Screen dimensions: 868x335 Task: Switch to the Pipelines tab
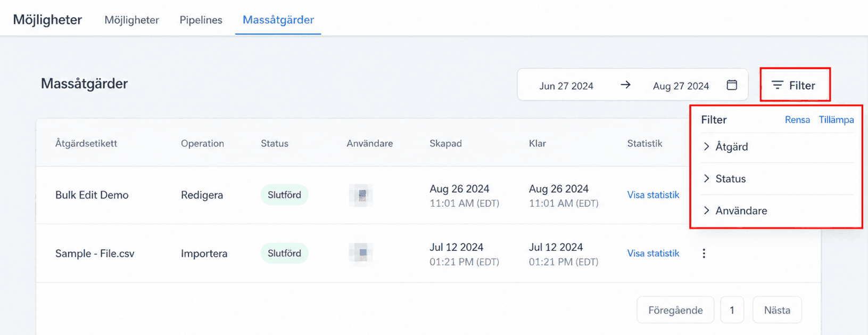tap(201, 20)
